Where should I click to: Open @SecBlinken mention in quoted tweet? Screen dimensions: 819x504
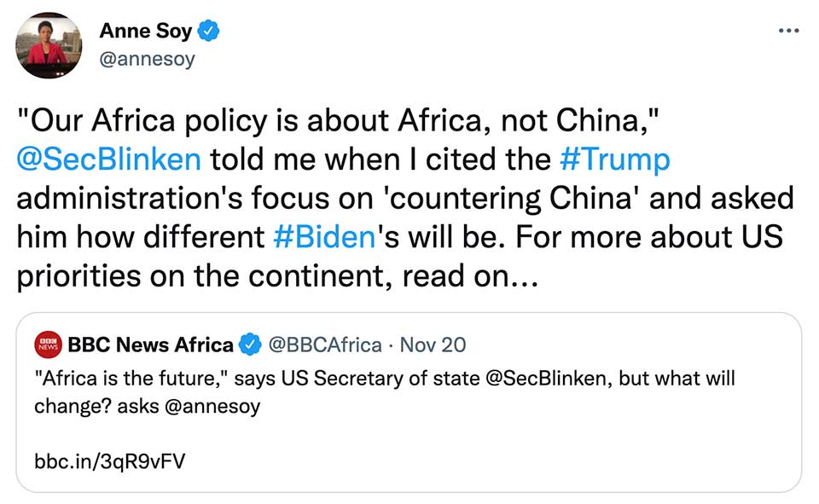pyautogui.click(x=548, y=377)
